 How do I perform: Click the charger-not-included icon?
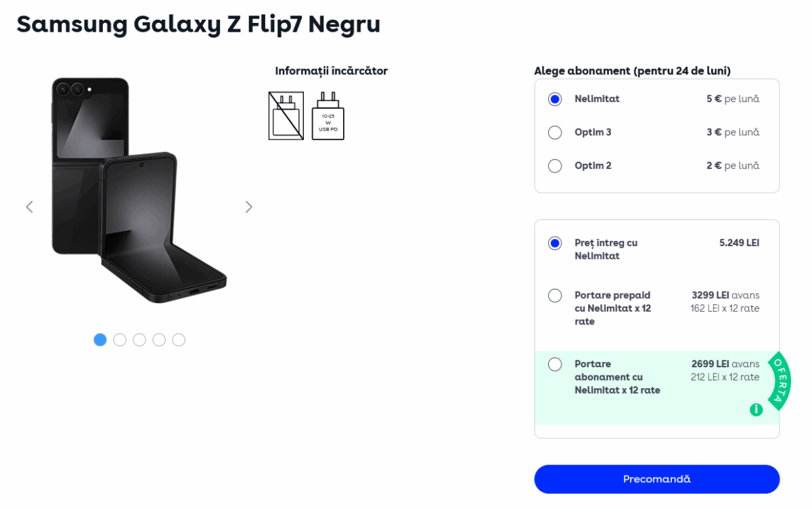click(x=286, y=116)
